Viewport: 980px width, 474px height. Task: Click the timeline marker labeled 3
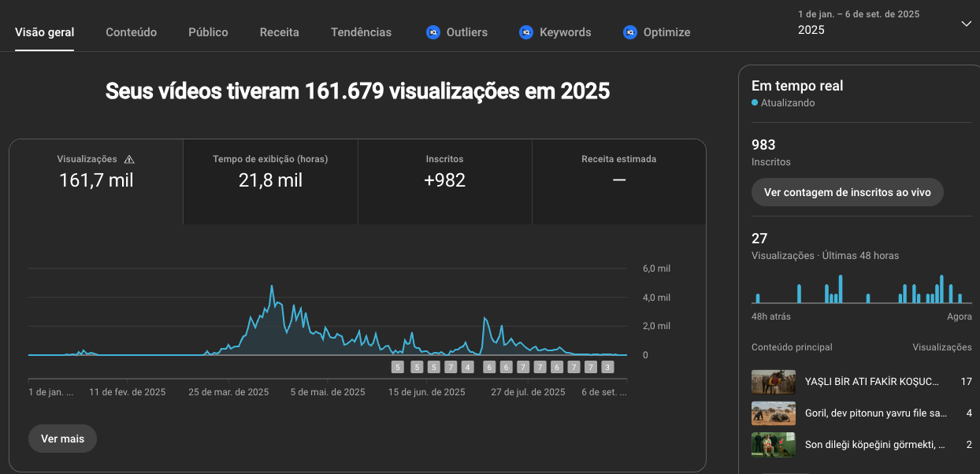click(607, 367)
